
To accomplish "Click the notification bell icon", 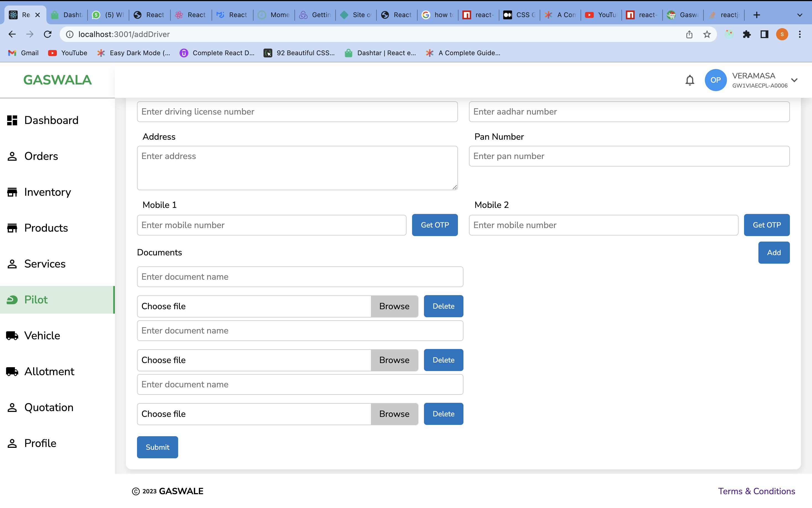I will [x=690, y=80].
